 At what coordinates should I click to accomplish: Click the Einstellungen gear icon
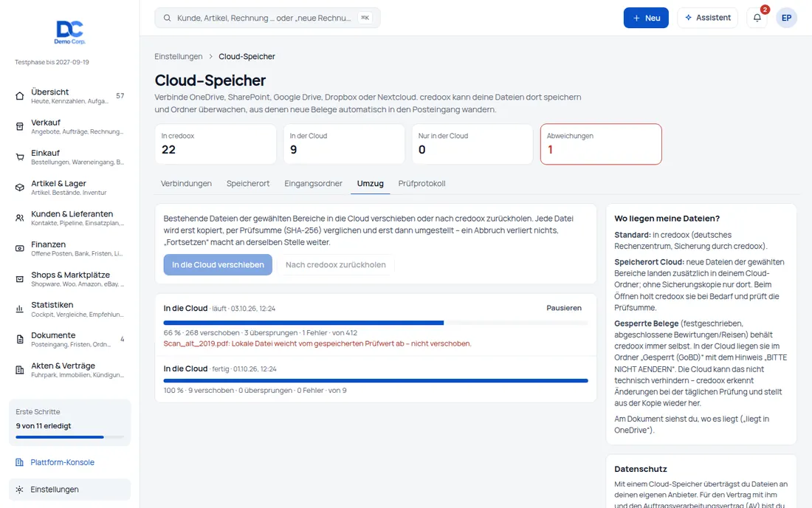[20, 490]
